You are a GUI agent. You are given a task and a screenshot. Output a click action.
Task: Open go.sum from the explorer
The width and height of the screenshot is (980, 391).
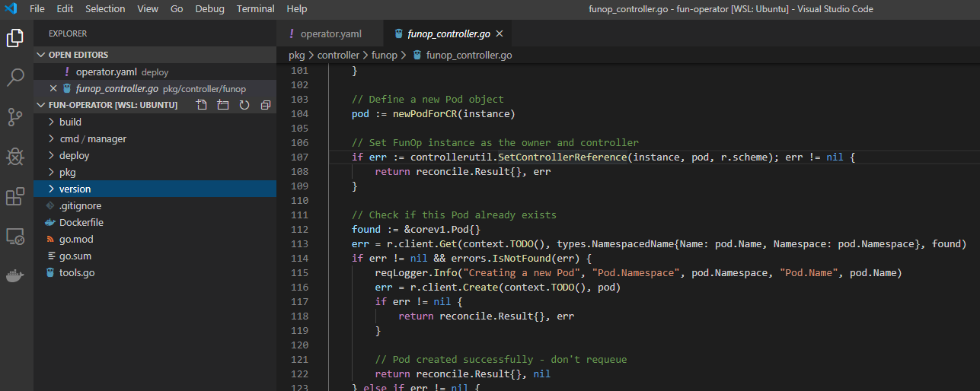pos(155,256)
